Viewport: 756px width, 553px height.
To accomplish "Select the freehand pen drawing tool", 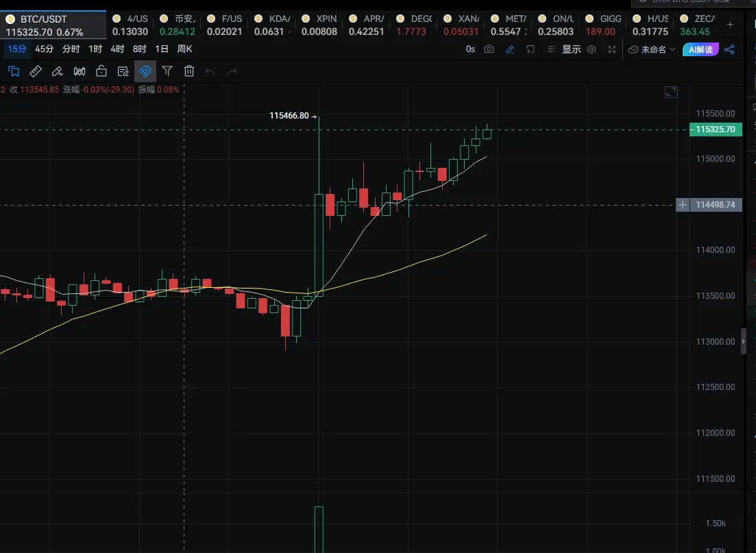I will (58, 71).
